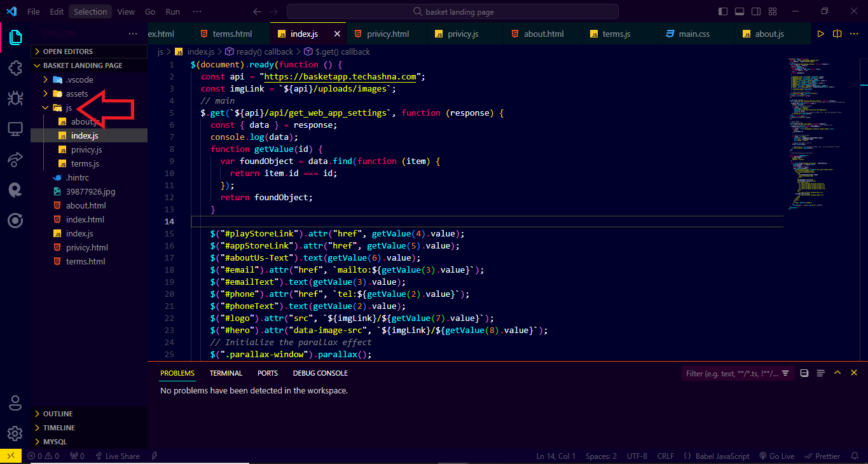The height and width of the screenshot is (464, 868).
Task: Click the Run Code play icon
Action: pos(820,34)
